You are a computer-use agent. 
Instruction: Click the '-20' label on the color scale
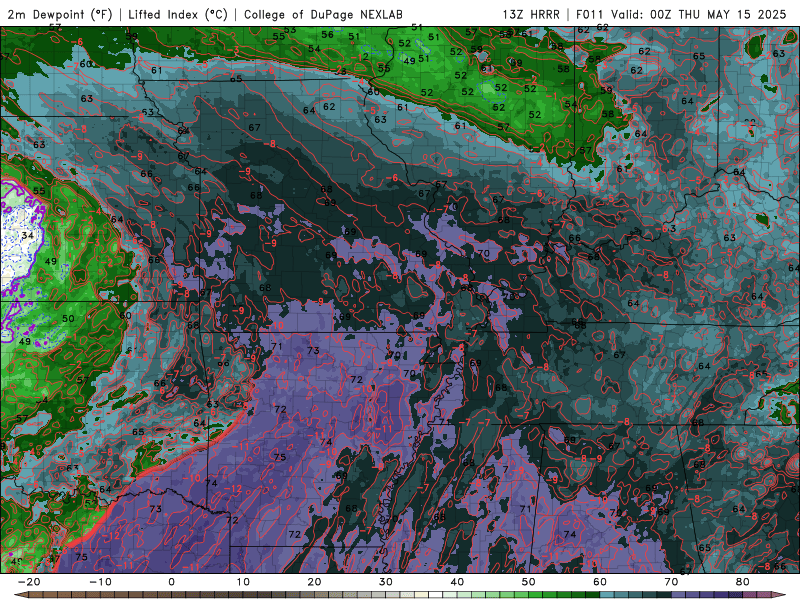pyautogui.click(x=29, y=582)
